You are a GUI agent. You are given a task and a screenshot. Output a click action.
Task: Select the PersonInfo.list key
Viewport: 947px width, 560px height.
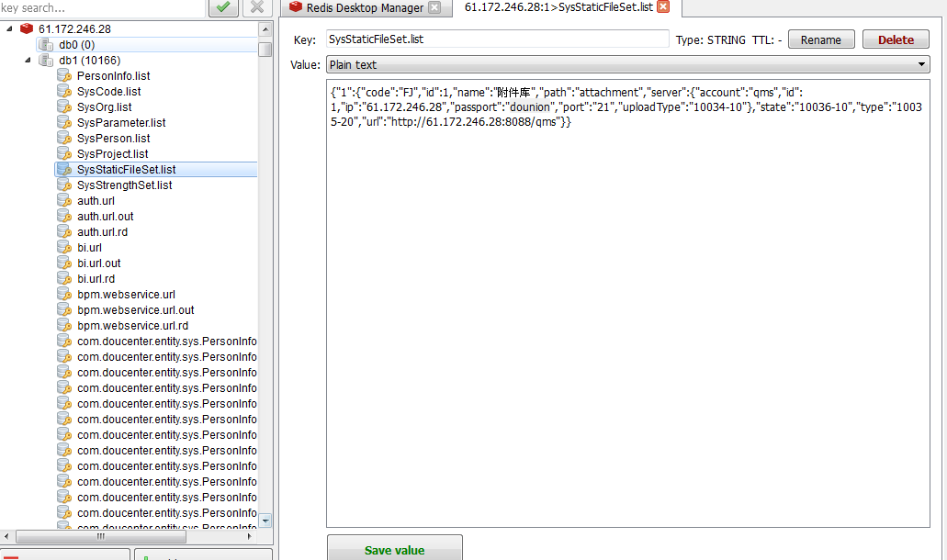[x=114, y=75]
